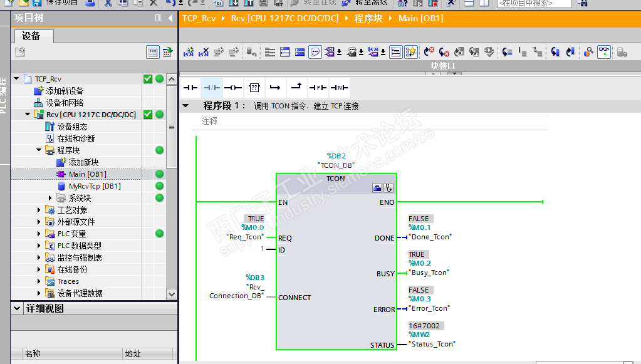Delete network using toolbar icon
The height and width of the screenshot is (364, 641).
tap(204, 52)
